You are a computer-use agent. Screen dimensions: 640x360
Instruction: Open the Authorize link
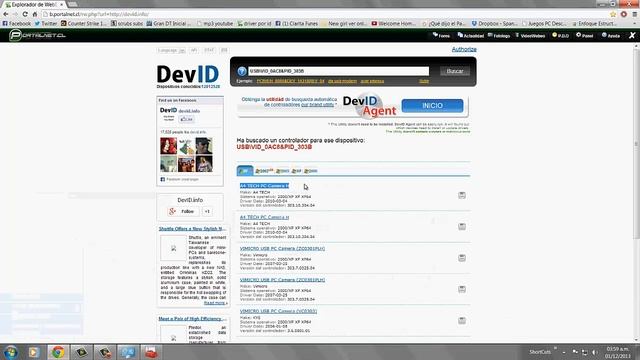coord(464,49)
